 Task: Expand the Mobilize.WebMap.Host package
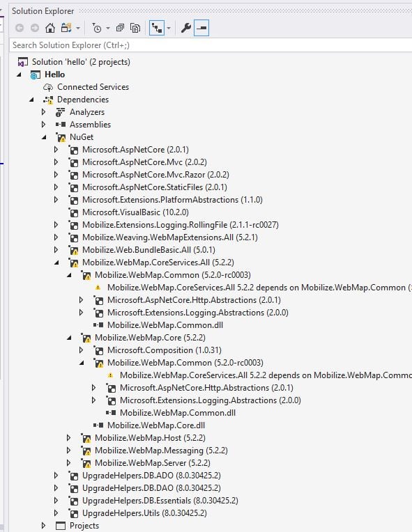pyautogui.click(x=68, y=438)
